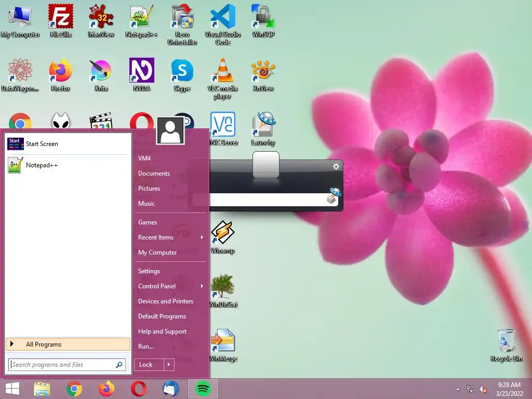Launch Opera from the taskbar
The width and height of the screenshot is (532, 399).
[x=138, y=389]
